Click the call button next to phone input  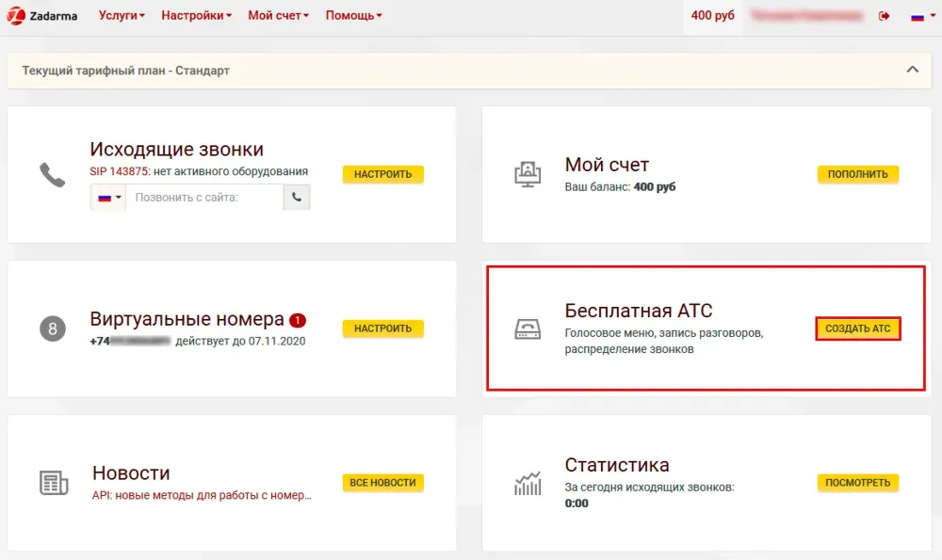(x=297, y=198)
